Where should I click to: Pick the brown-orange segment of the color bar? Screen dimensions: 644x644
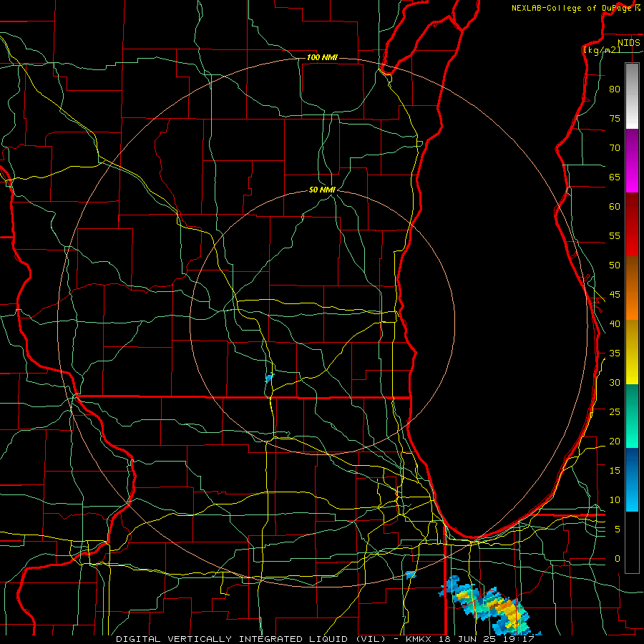click(x=632, y=288)
